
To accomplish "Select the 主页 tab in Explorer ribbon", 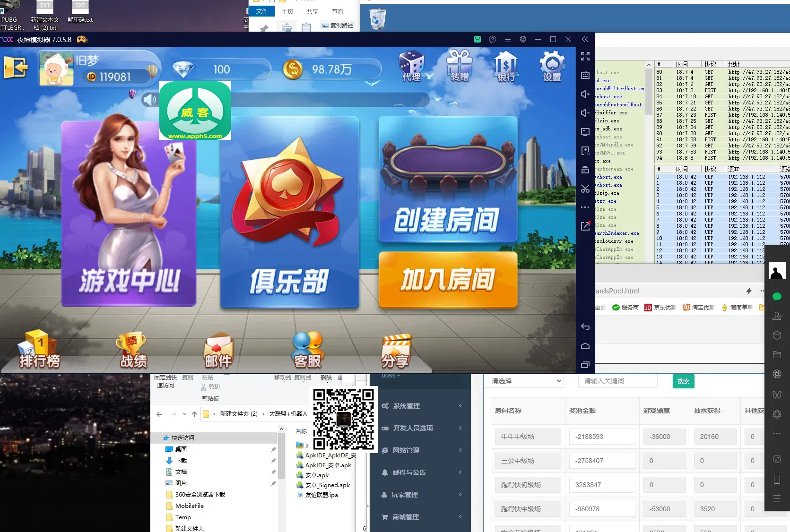I will click(x=287, y=12).
